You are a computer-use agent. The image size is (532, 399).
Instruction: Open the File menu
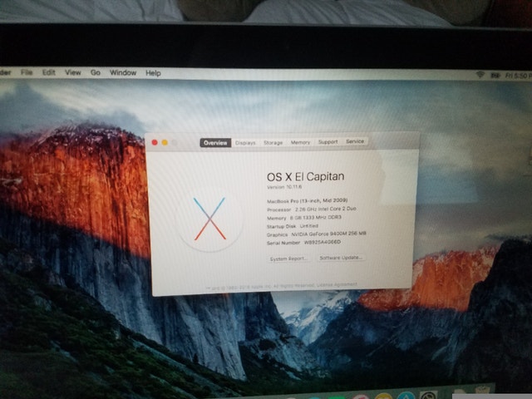27,72
